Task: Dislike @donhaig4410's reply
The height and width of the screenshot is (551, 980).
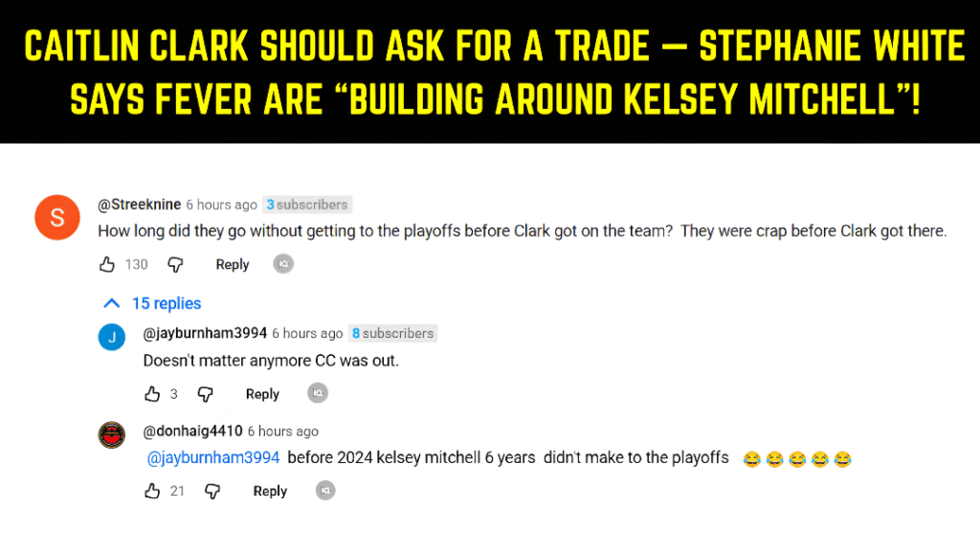Action: click(x=212, y=491)
